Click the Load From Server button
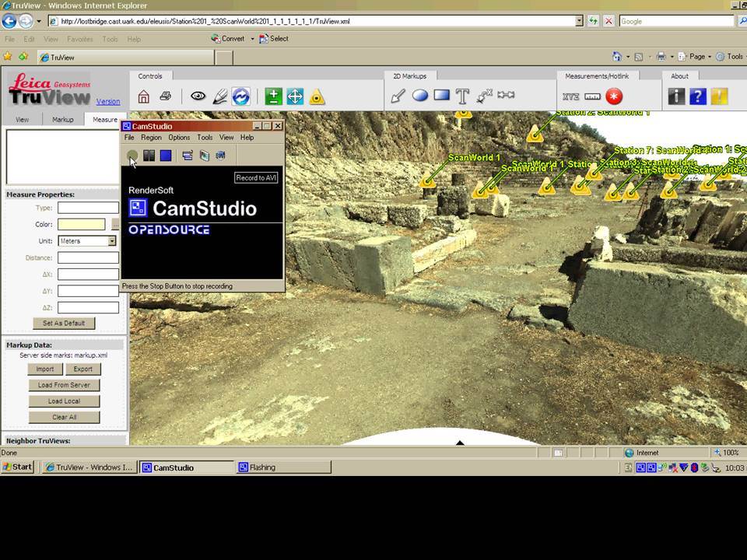The width and height of the screenshot is (747, 560). tap(64, 385)
